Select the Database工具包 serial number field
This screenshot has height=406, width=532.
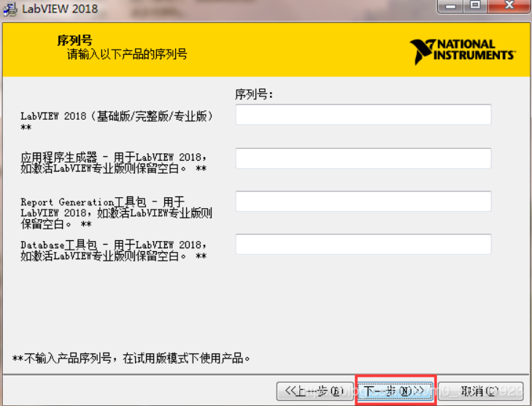(x=363, y=244)
